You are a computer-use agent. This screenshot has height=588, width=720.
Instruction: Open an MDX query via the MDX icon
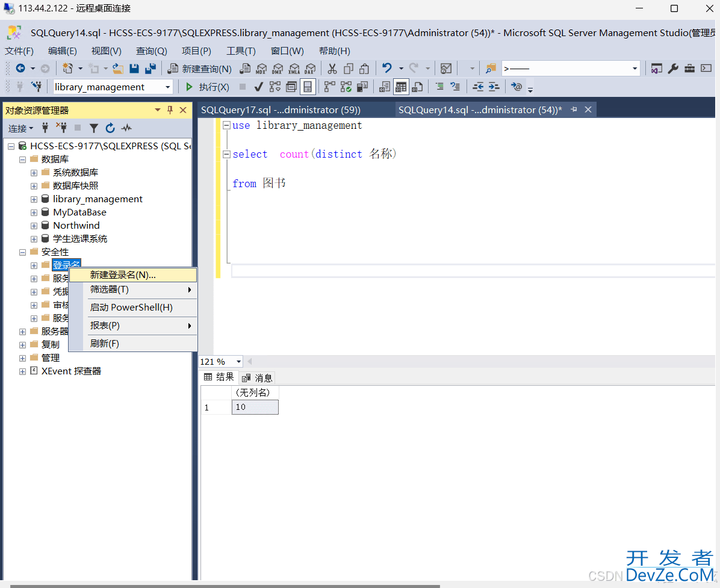[261, 69]
